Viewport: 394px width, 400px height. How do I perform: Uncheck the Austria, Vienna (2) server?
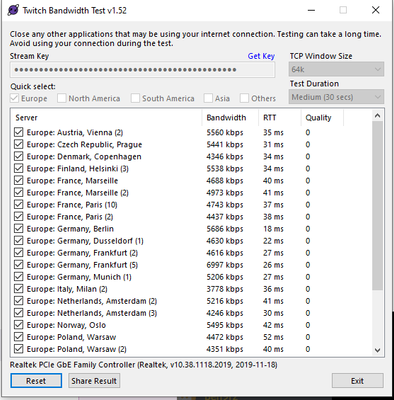pyautogui.click(x=19, y=132)
